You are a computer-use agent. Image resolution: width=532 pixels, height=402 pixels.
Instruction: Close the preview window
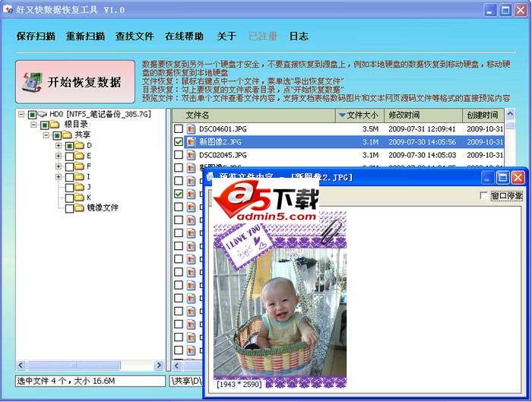pyautogui.click(x=518, y=177)
